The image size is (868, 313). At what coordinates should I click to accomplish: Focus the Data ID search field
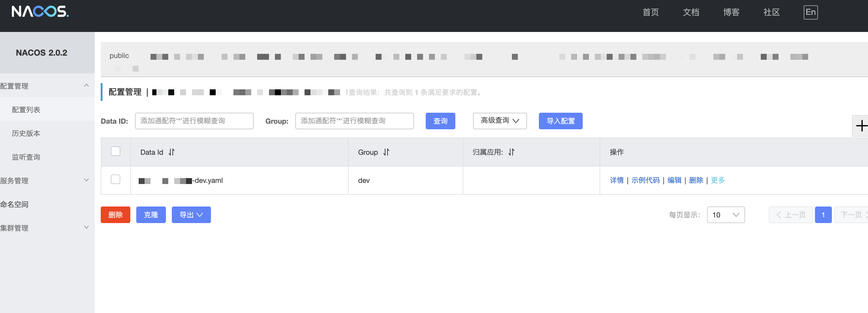pos(194,121)
